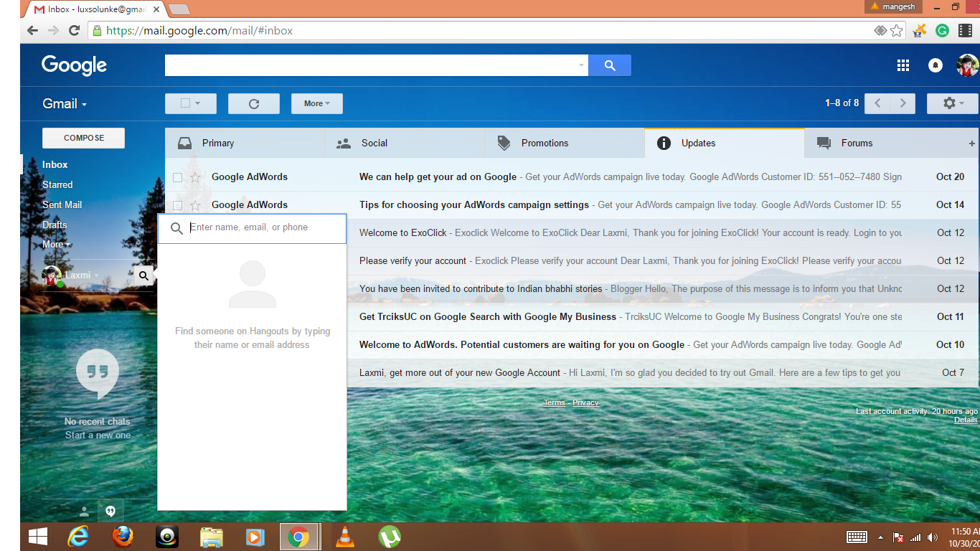Open the More actions dropdown
Image resolution: width=980 pixels, height=551 pixels.
pos(317,103)
